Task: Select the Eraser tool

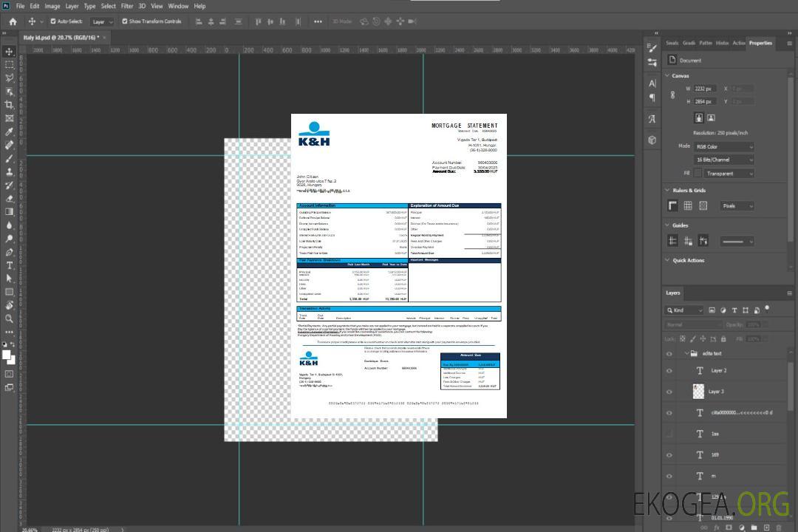Action: coord(9,199)
